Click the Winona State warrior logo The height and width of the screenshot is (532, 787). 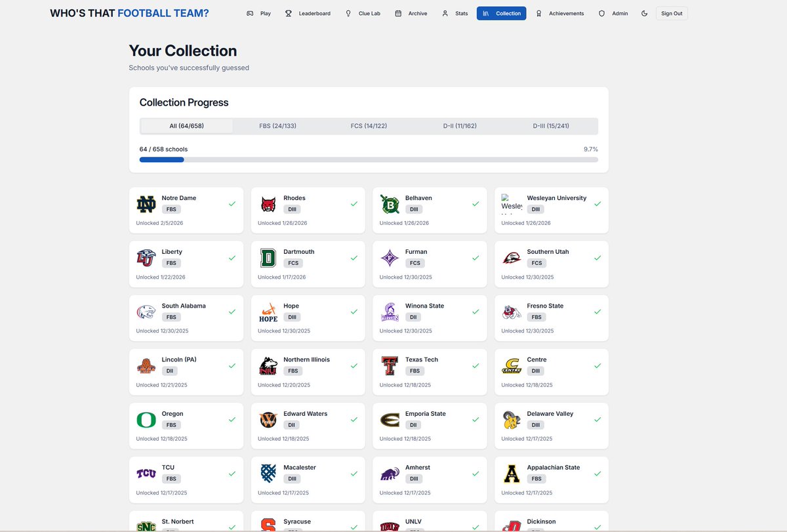click(x=390, y=312)
